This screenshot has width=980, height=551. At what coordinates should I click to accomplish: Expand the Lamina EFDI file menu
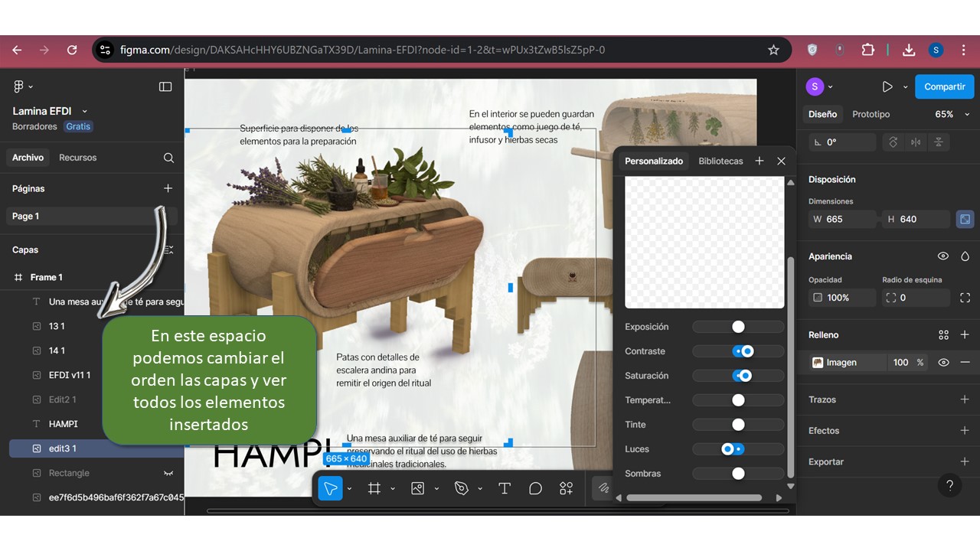(x=84, y=111)
